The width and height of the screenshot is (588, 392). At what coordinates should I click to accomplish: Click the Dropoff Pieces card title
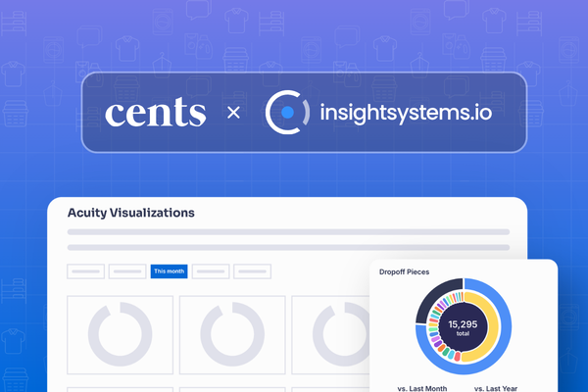[x=404, y=272]
